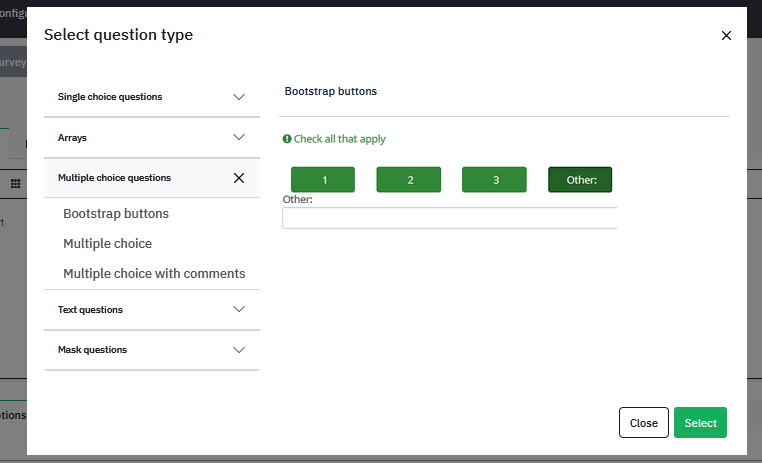
Task: Open the Text questions header label
Action: [90, 310]
